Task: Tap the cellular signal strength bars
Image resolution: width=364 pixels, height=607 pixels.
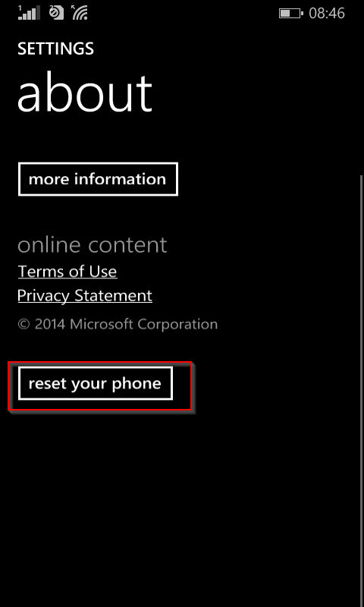Action: (x=30, y=13)
